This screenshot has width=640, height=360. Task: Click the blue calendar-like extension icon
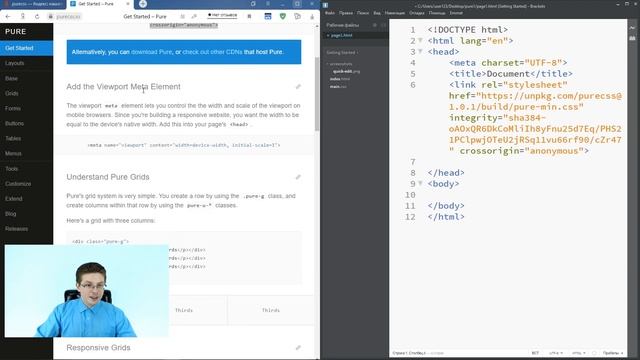(268, 16)
